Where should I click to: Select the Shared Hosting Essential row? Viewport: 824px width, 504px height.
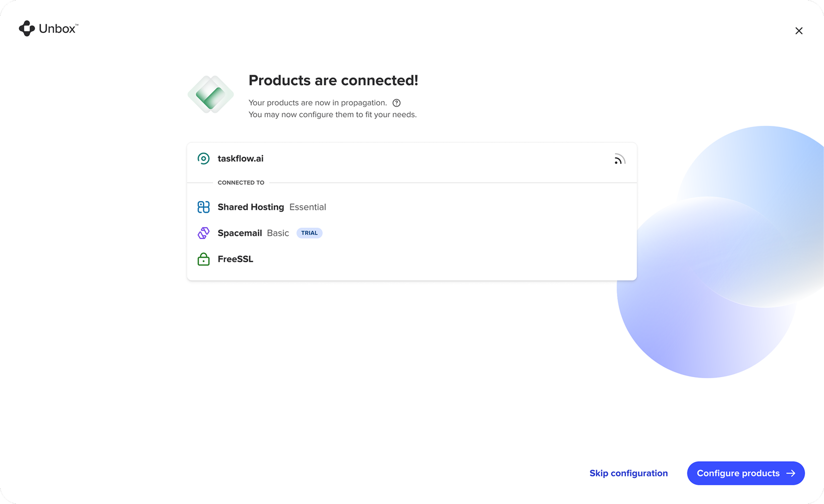point(271,207)
